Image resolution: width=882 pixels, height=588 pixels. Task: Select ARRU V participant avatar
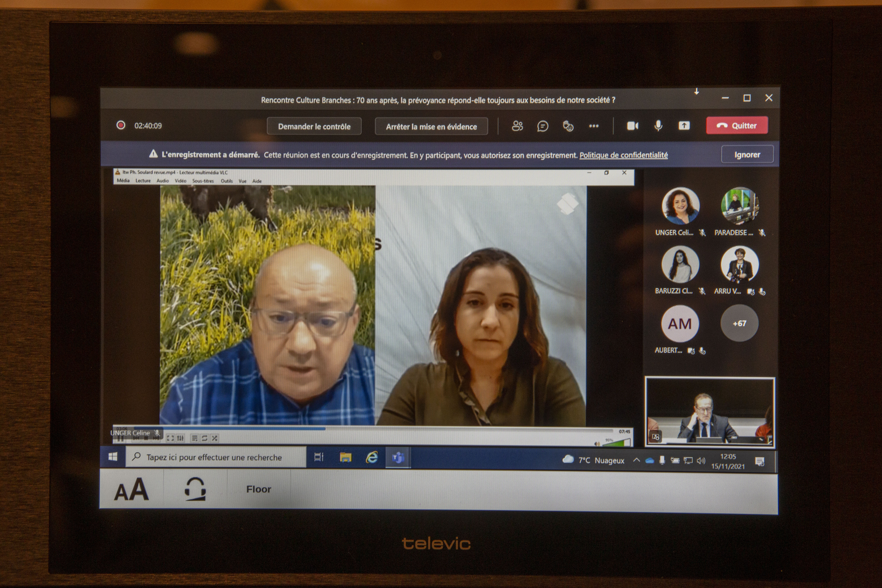coord(740,264)
